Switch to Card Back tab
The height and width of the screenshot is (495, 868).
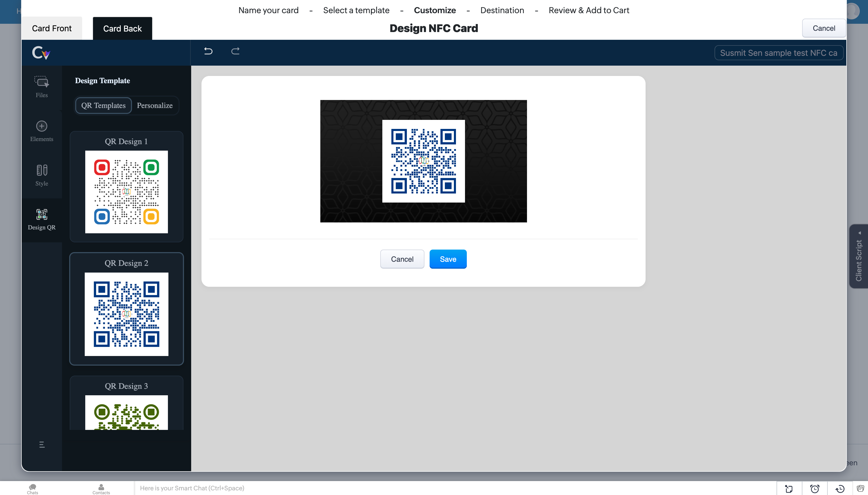(122, 28)
